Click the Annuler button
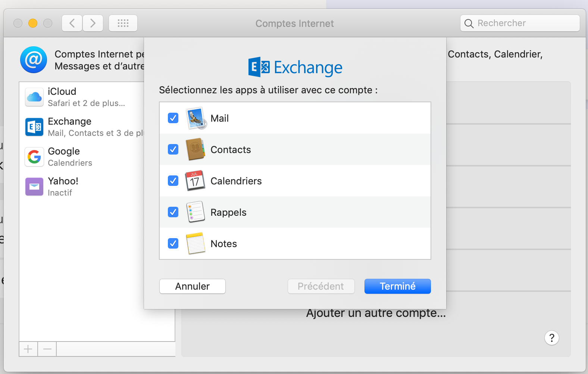 (x=192, y=286)
